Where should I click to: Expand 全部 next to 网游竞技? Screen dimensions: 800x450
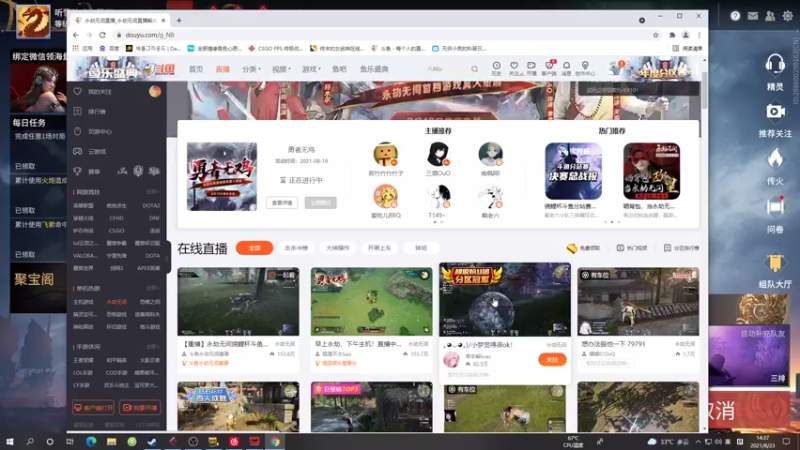[x=153, y=192]
